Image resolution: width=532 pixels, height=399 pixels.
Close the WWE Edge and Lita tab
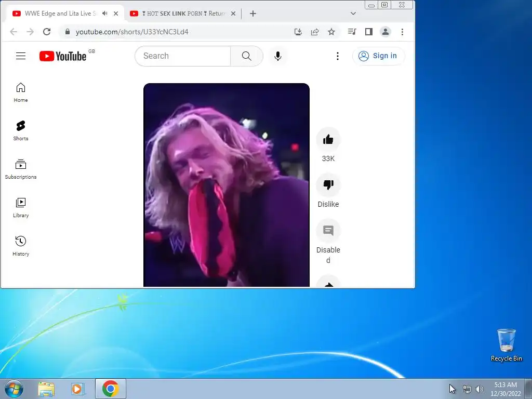click(x=116, y=14)
